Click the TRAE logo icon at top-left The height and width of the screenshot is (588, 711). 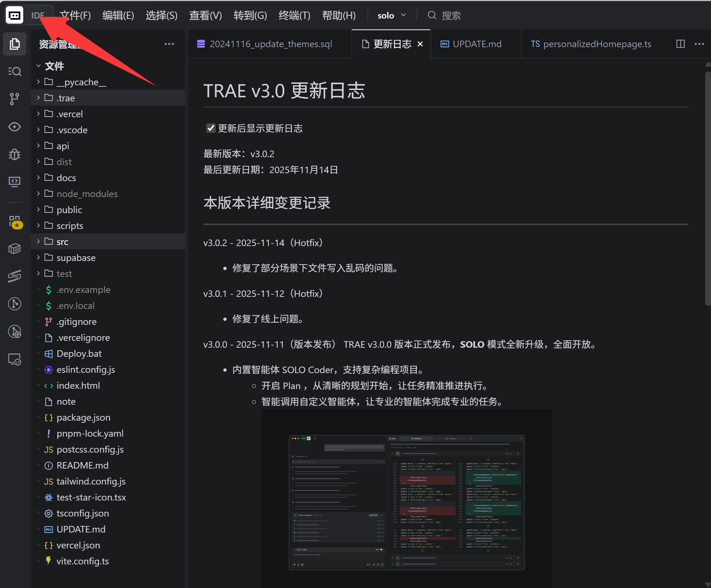(15, 15)
